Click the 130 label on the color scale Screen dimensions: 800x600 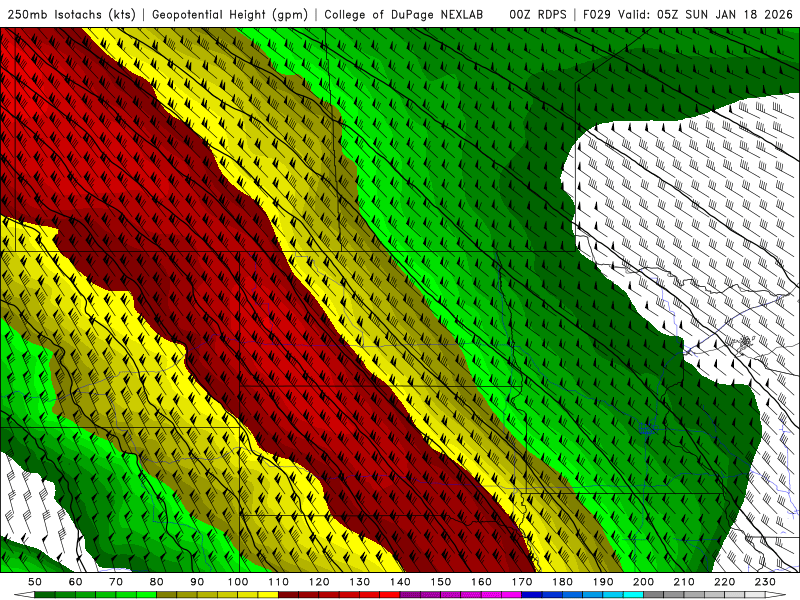tap(360, 582)
